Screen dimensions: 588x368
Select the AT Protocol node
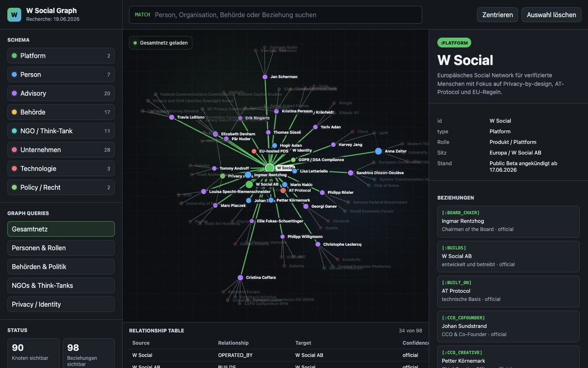pos(283,190)
